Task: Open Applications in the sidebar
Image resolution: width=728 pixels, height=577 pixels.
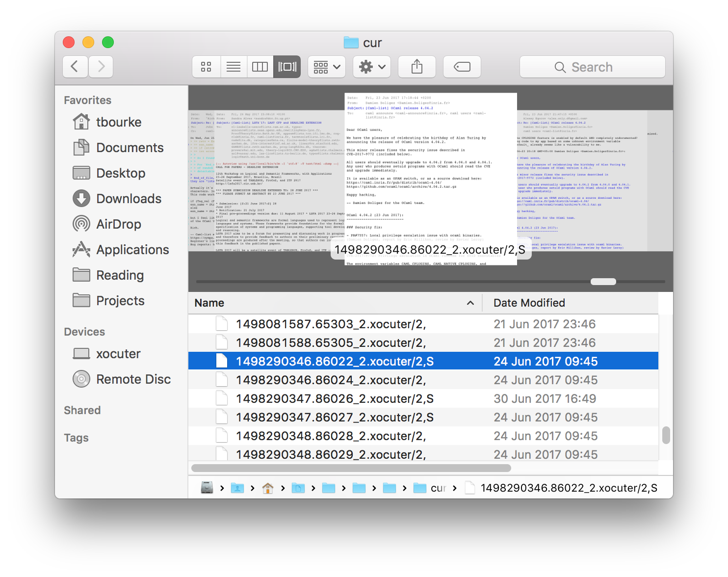Action: click(121, 250)
